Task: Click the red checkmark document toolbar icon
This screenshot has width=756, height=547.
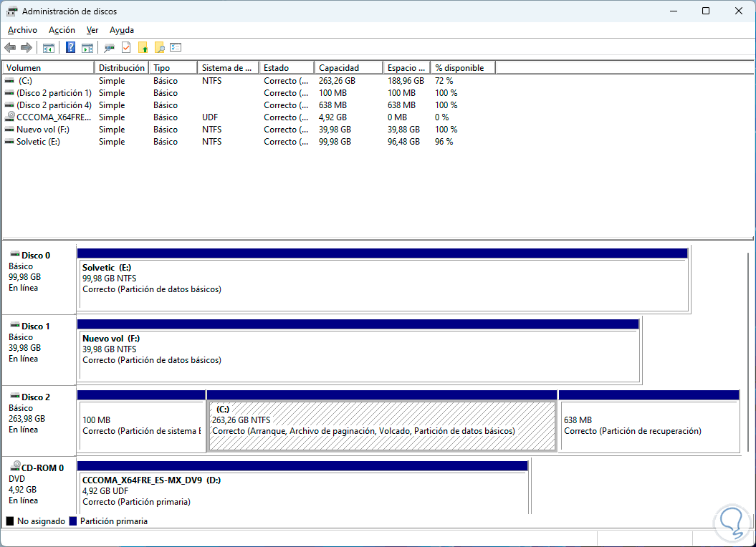Action: (126, 48)
